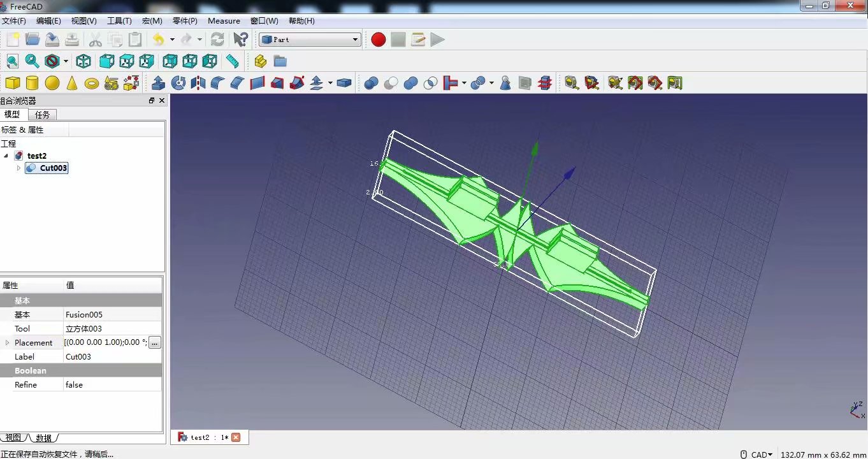This screenshot has height=459, width=868.
Task: Create a new group folder
Action: pos(280,61)
